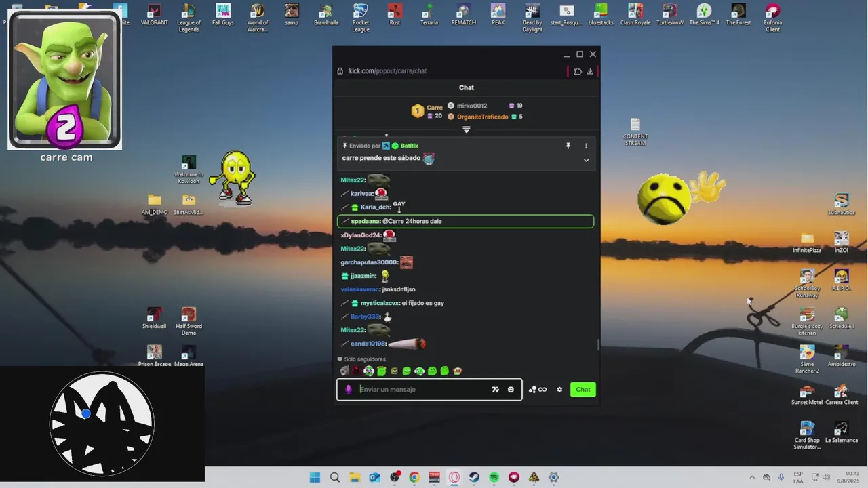This screenshot has height=488, width=868.
Task: Click OrganitoTraficado in gift leaderboard
Action: (x=482, y=117)
